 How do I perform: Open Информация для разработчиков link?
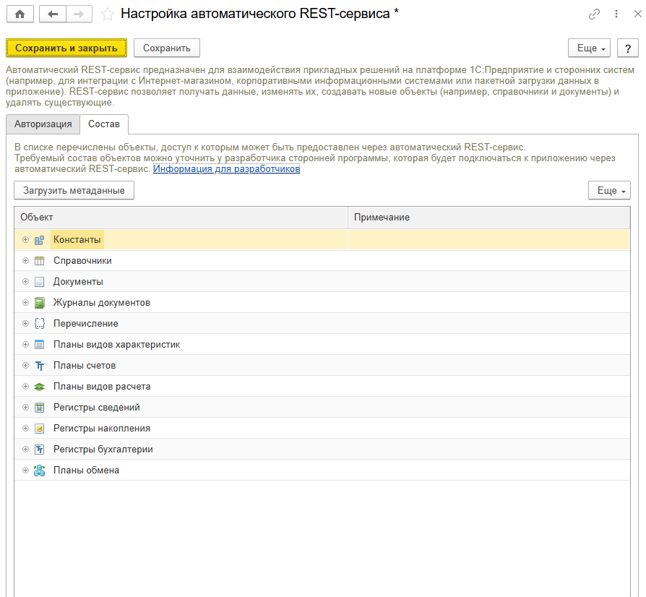tap(227, 169)
